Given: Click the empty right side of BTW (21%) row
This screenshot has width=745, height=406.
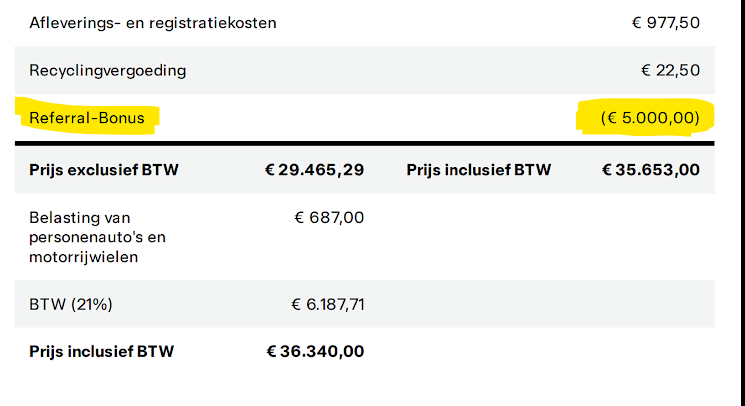Looking at the screenshot, I should click(x=550, y=304).
